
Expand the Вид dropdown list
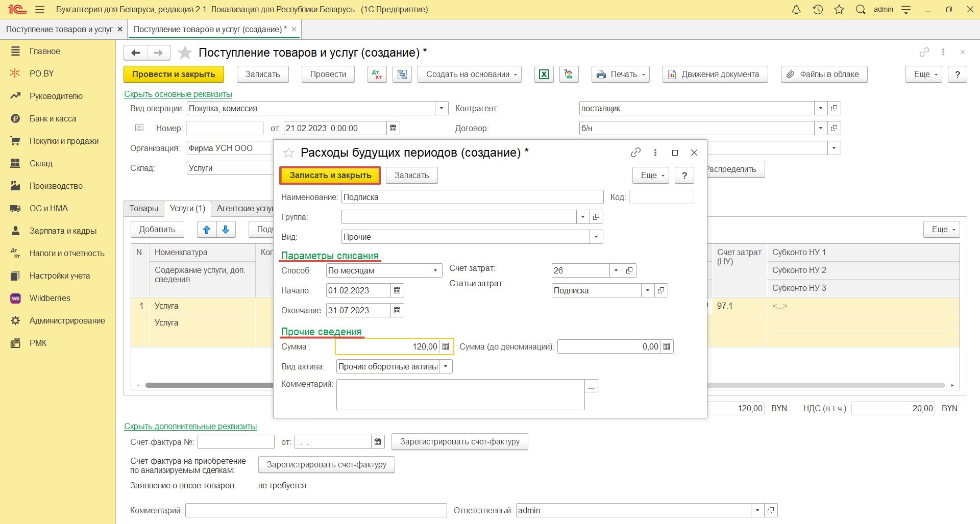coord(596,237)
